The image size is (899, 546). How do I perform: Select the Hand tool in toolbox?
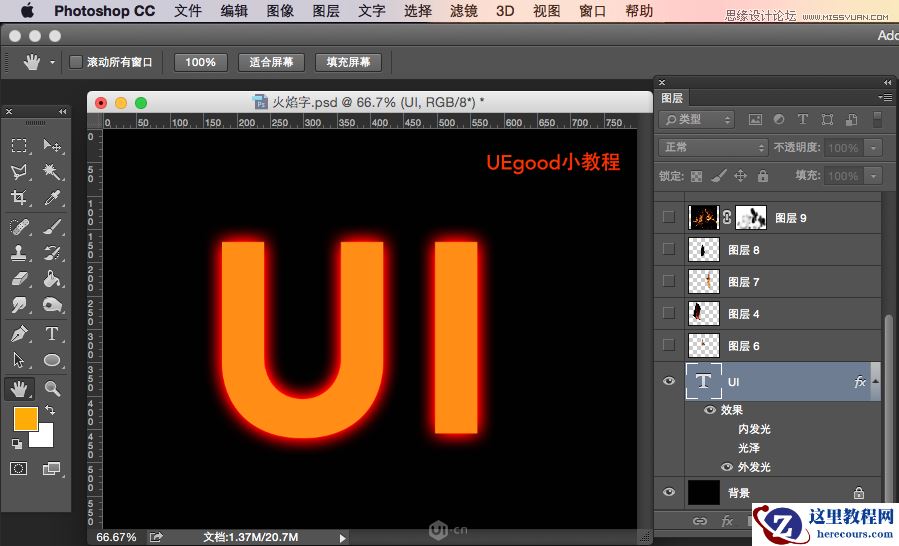click(x=19, y=389)
